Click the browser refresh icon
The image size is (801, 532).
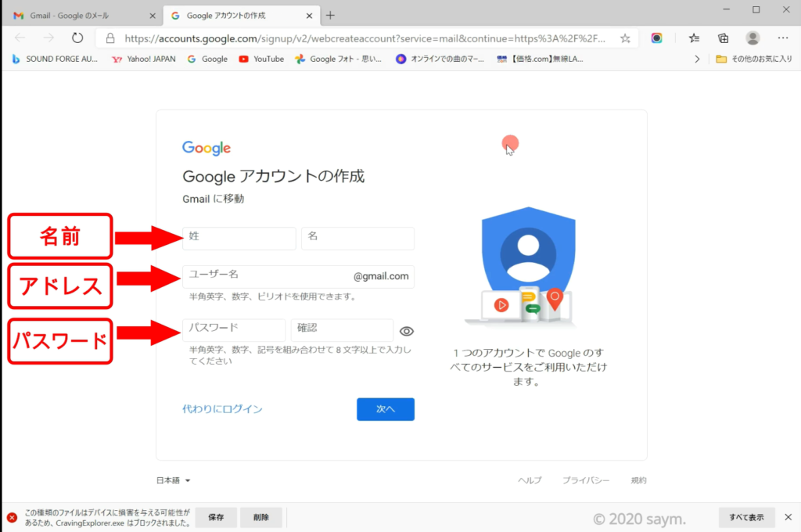77,38
